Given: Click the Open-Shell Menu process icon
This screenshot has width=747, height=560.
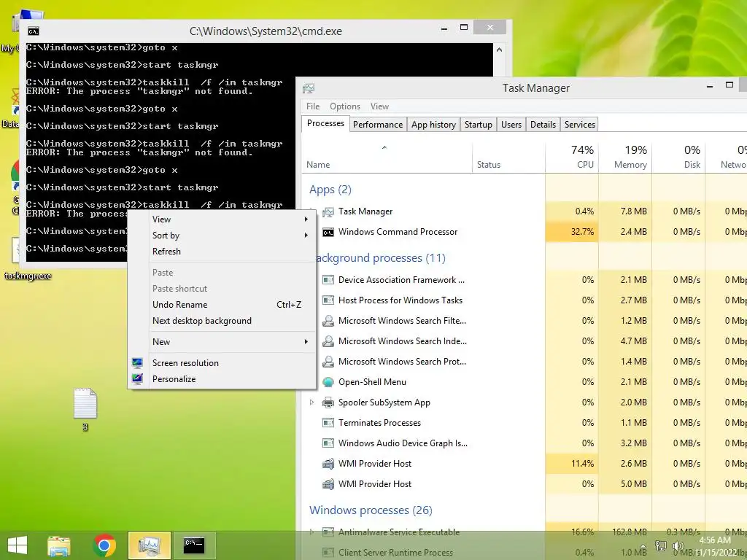Looking at the screenshot, I should coord(328,382).
